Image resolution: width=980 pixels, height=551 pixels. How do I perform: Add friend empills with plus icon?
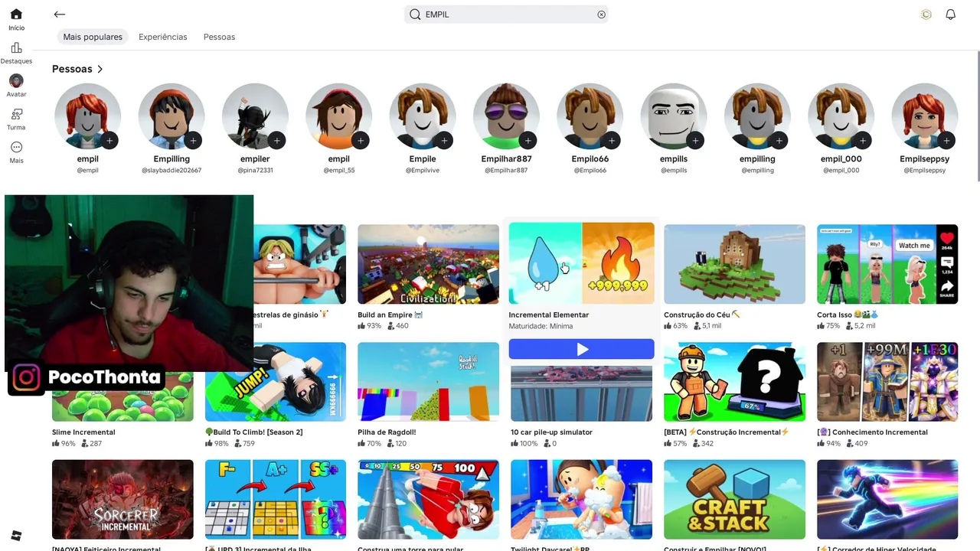click(694, 140)
